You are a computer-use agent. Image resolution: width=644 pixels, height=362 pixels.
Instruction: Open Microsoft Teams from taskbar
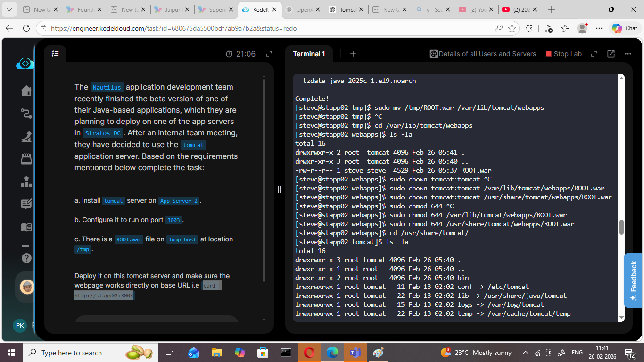(355, 353)
